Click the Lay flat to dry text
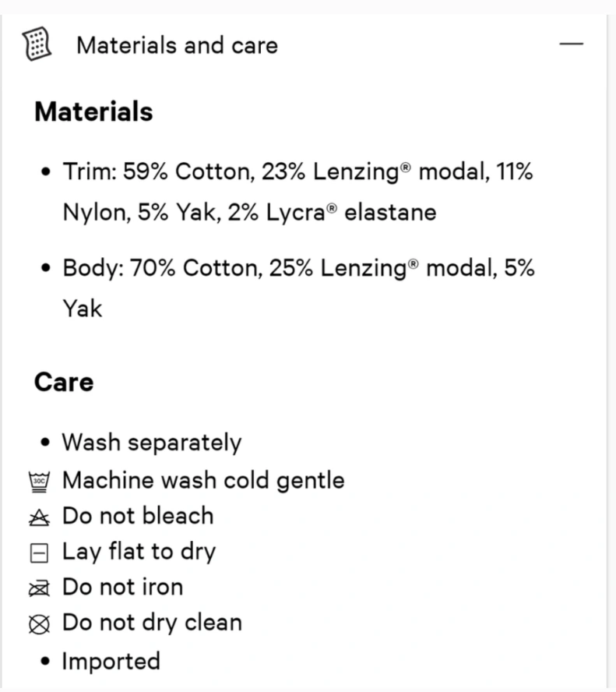This screenshot has width=616, height=692. point(139,552)
